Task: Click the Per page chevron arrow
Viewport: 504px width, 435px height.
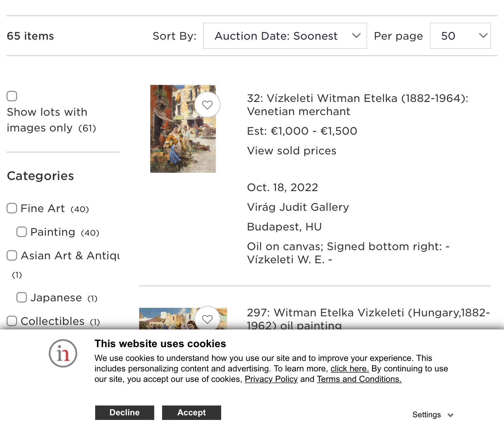Action: 483,35
